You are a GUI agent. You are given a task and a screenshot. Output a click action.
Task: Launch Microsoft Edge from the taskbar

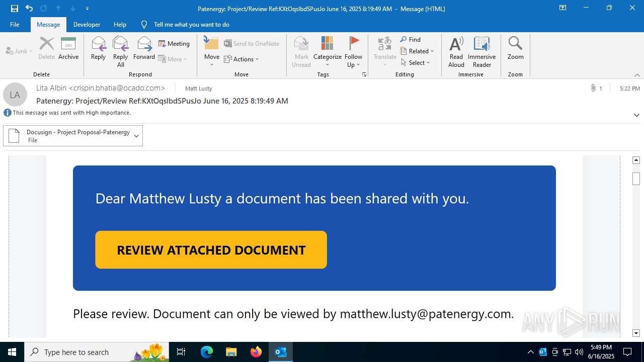point(207,352)
